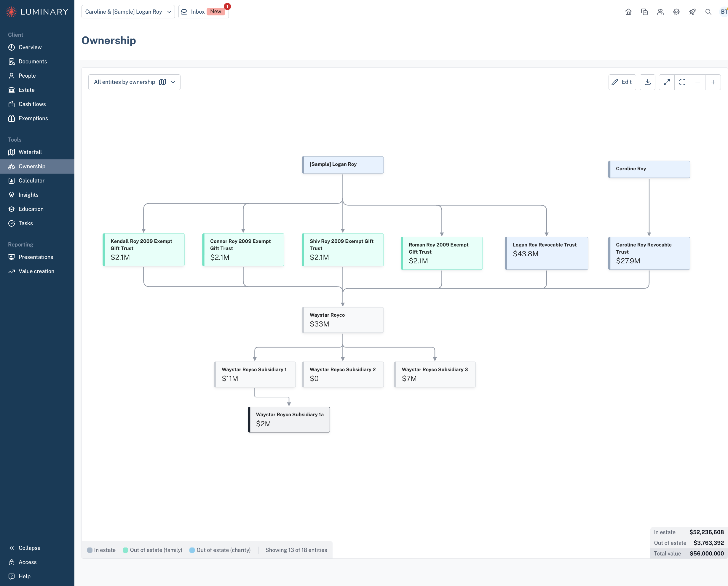Select Ownership in the sidebar
Viewport: 728px width, 586px height.
click(x=37, y=166)
